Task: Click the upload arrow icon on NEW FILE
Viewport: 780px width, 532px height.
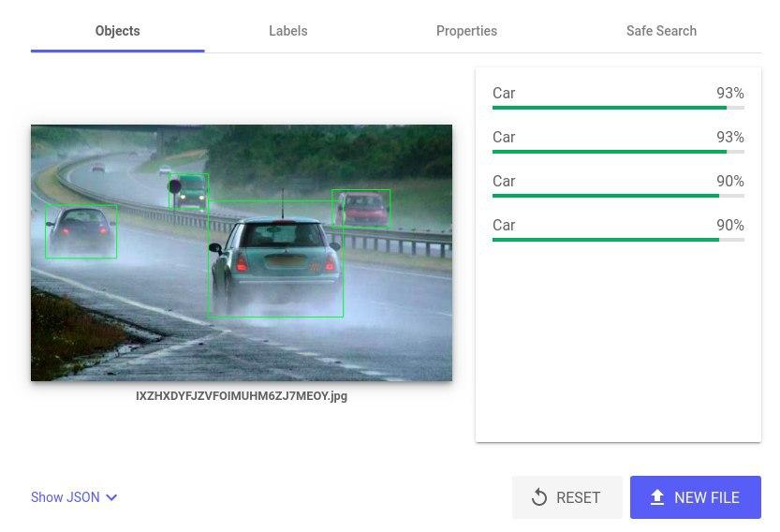Action: 657,497
